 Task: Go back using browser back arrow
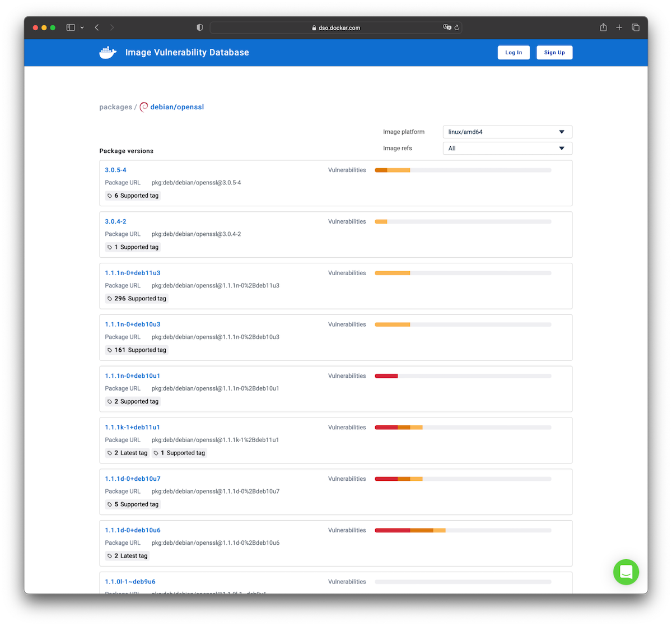(x=97, y=27)
